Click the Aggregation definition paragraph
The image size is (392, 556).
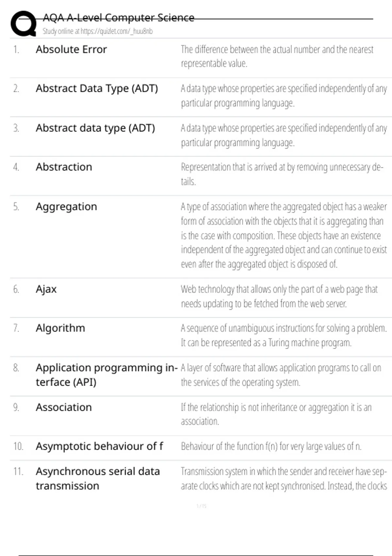point(284,235)
